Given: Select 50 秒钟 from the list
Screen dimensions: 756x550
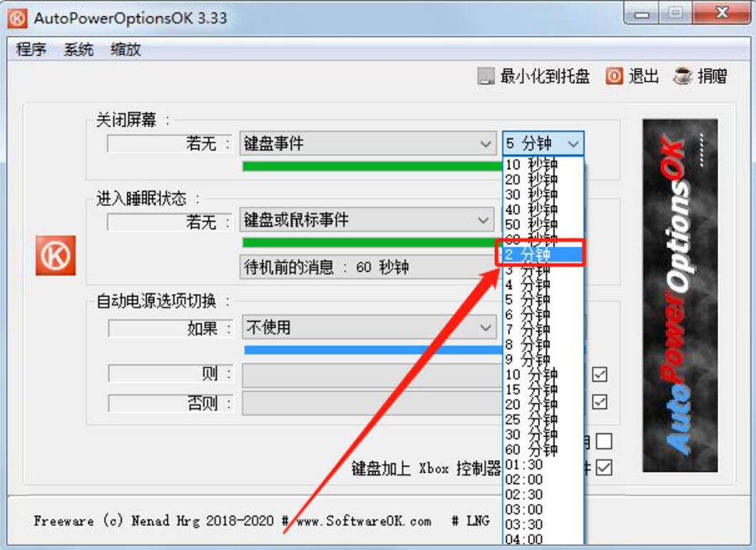Looking at the screenshot, I should click(x=543, y=224).
